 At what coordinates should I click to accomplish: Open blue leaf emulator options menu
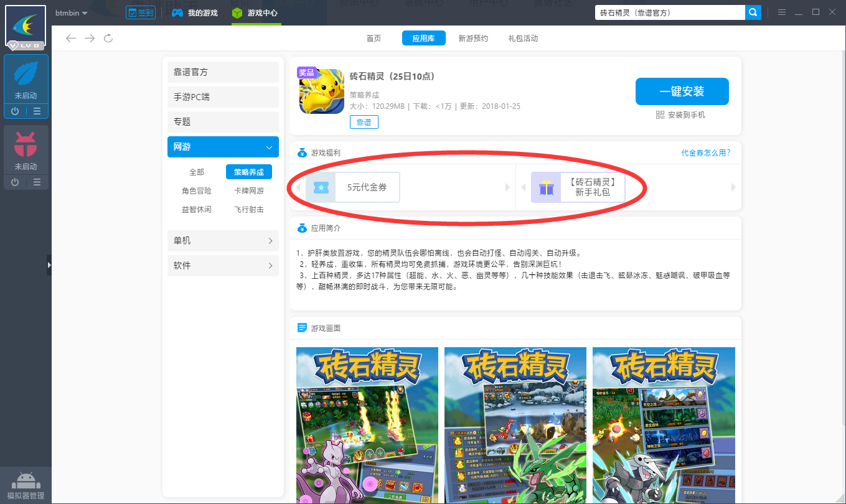(x=37, y=111)
